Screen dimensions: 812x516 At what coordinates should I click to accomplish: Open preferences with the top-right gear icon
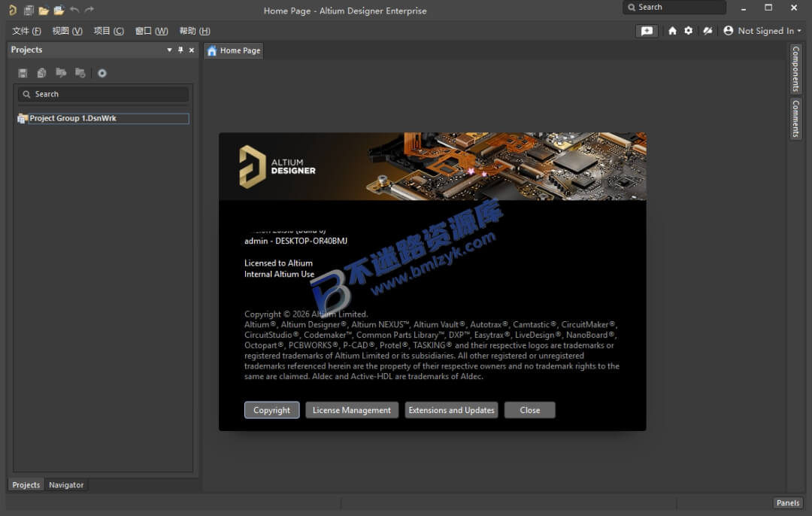point(688,31)
